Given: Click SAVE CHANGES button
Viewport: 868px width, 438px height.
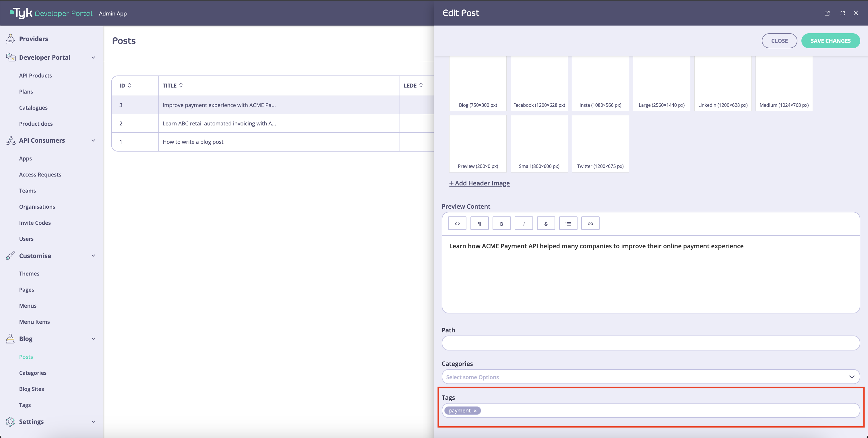Looking at the screenshot, I should pyautogui.click(x=831, y=40).
